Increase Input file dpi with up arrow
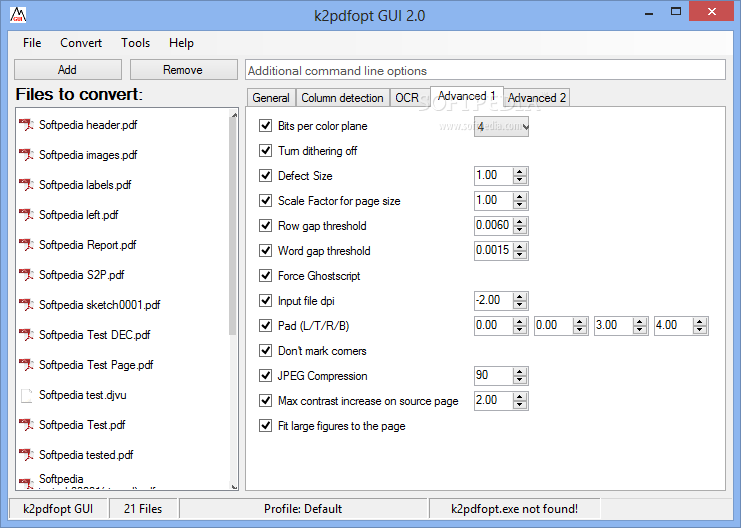 point(520,297)
